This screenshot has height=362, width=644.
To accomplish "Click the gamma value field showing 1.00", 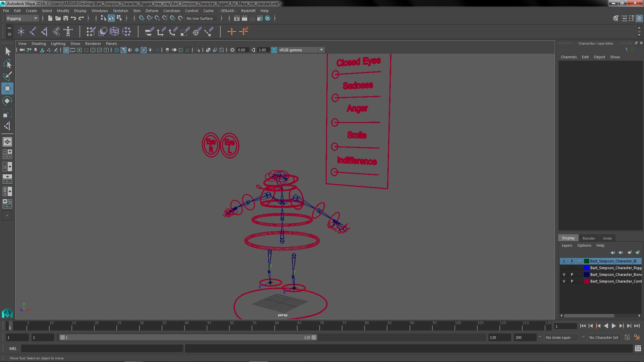I will pos(263,50).
